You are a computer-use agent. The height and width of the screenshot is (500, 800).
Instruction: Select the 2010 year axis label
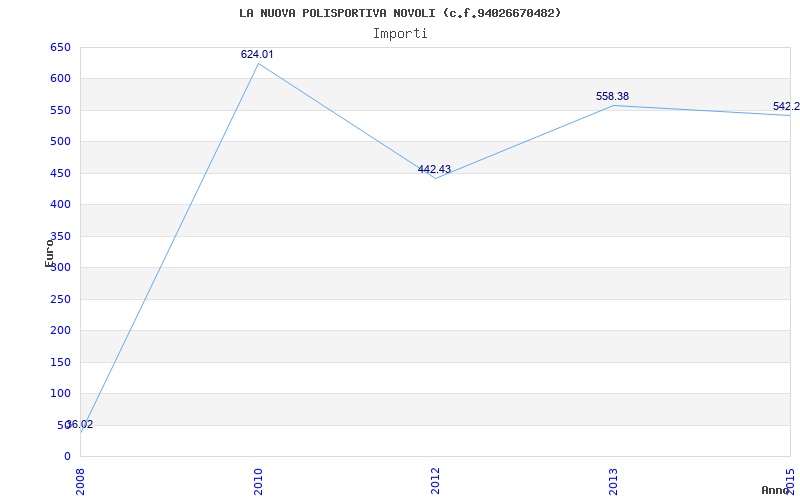pyautogui.click(x=258, y=481)
